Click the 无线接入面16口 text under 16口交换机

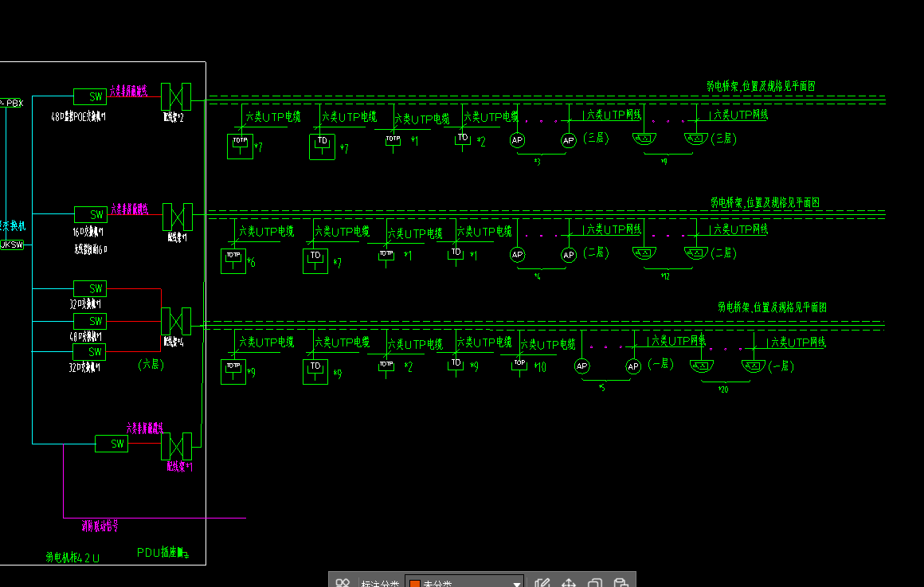tap(91, 249)
